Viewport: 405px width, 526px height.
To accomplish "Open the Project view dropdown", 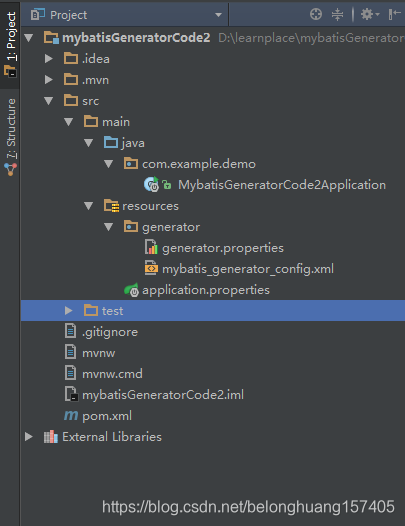I will tap(218, 15).
